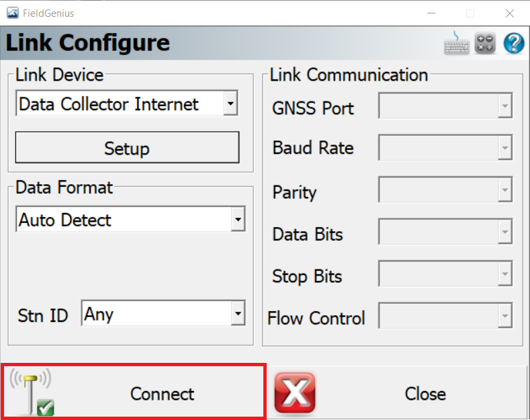Image resolution: width=530 pixels, height=420 pixels.
Task: Click the Setup button
Action: coord(127,147)
